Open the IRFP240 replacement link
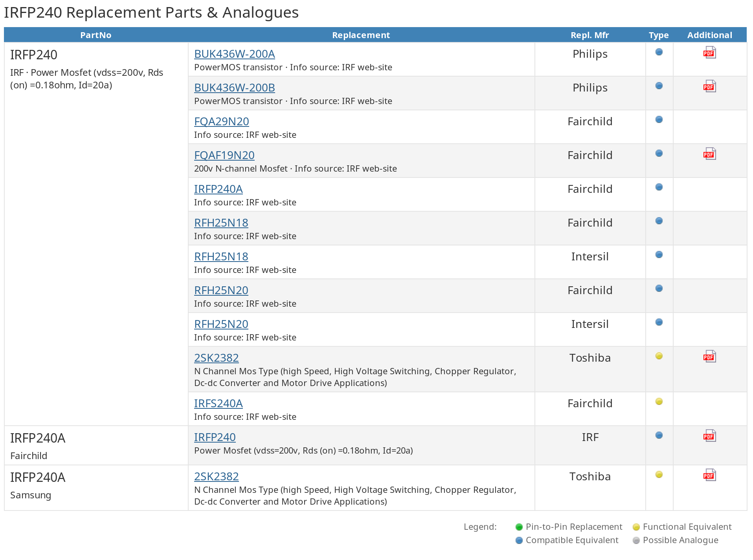The width and height of the screenshot is (753, 560). (215, 437)
